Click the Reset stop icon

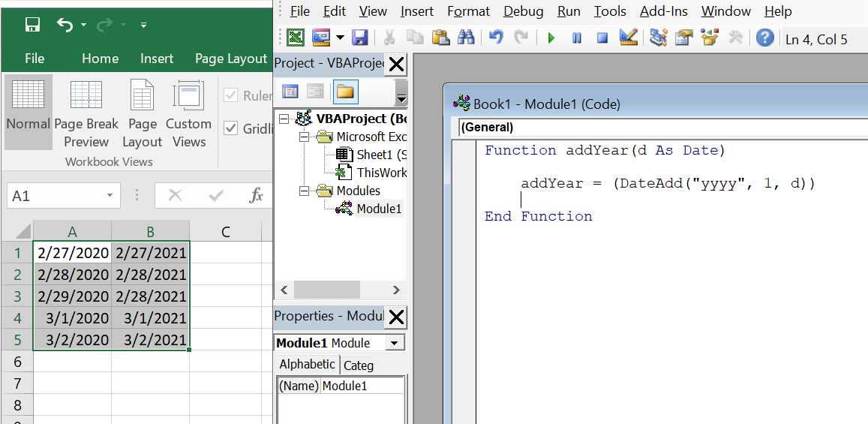[x=602, y=38]
